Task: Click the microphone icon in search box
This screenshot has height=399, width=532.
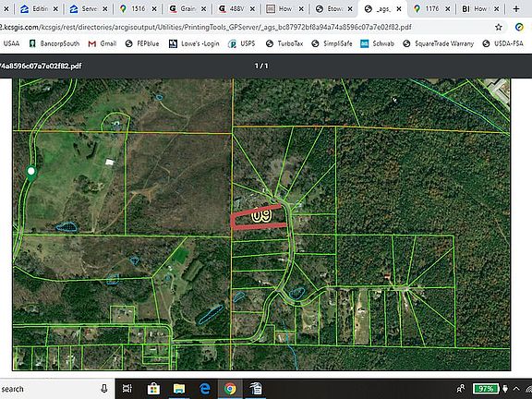Action: [x=104, y=389]
